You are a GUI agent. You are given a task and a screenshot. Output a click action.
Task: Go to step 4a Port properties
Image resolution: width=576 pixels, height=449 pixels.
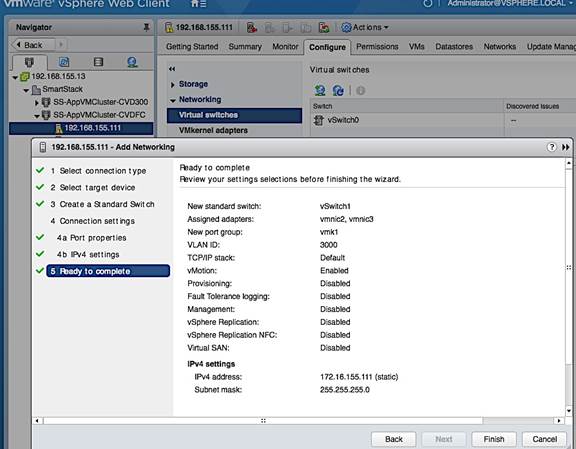(x=91, y=238)
